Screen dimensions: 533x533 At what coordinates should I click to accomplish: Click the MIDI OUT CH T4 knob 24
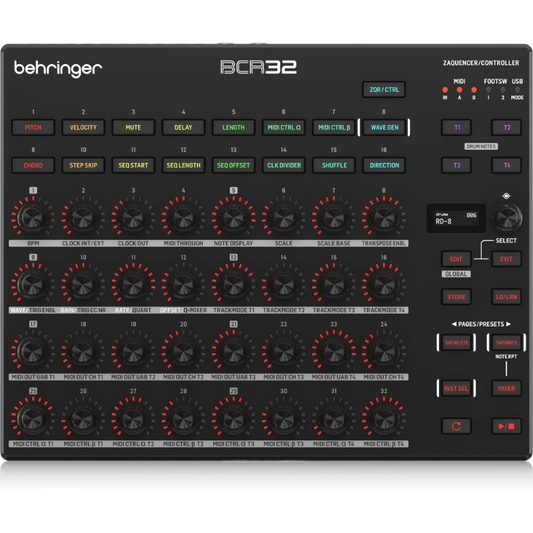(384, 351)
